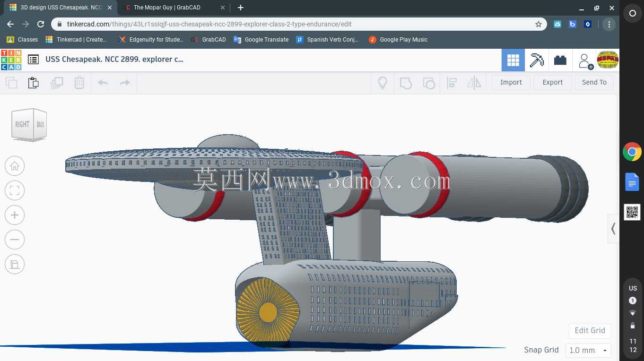Screen dimensions: 644x361
Task: Click the Send To button
Action: click(594, 82)
